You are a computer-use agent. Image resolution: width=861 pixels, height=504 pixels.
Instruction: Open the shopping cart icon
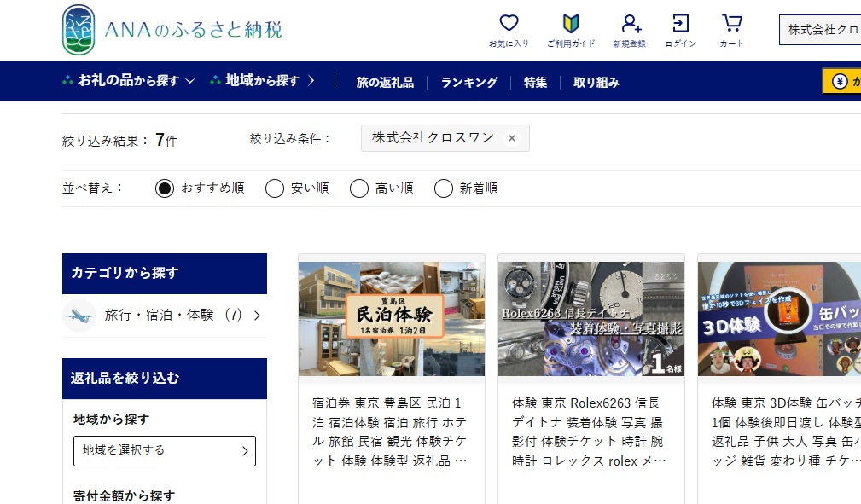pos(731,24)
